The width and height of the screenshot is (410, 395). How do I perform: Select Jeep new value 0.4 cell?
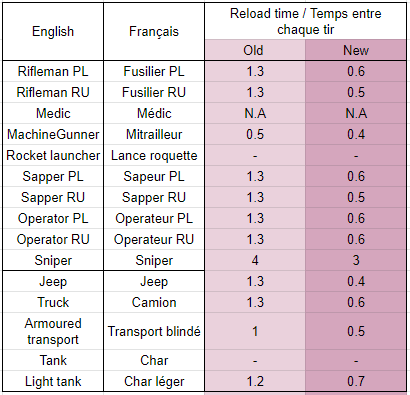(356, 281)
